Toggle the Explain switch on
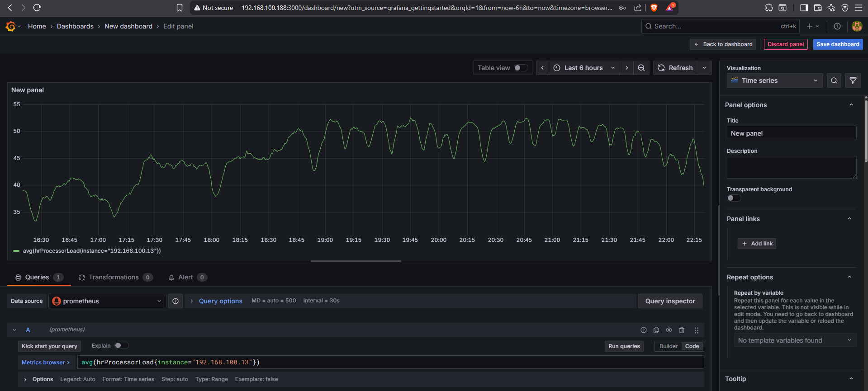Viewport: 868px width, 391px height. coord(121,346)
